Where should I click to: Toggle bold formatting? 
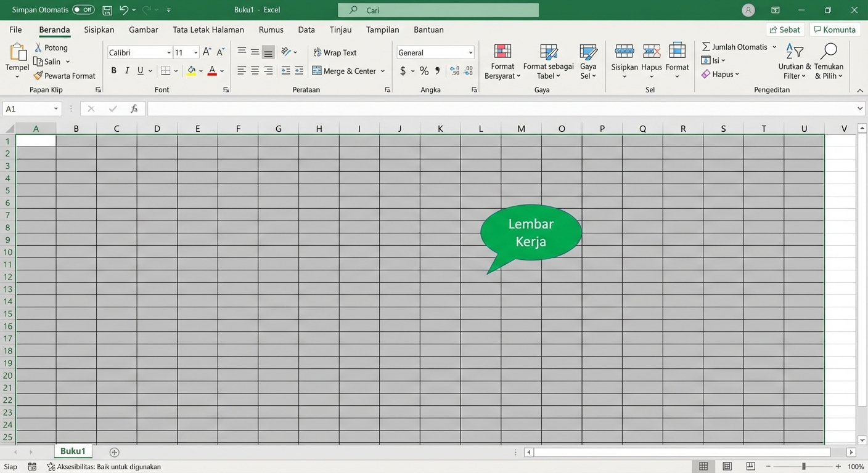113,70
